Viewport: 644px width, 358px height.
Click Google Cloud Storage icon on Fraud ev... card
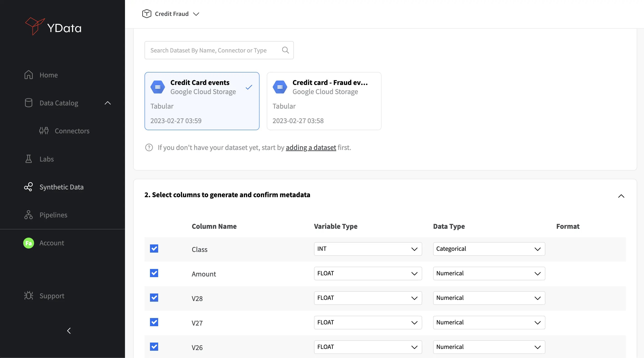(x=280, y=87)
